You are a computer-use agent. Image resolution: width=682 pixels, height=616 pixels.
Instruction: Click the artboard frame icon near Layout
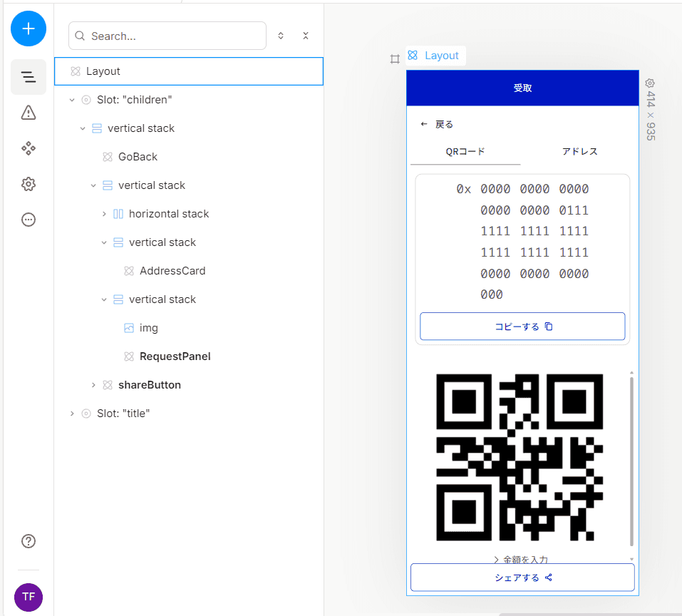(395, 58)
